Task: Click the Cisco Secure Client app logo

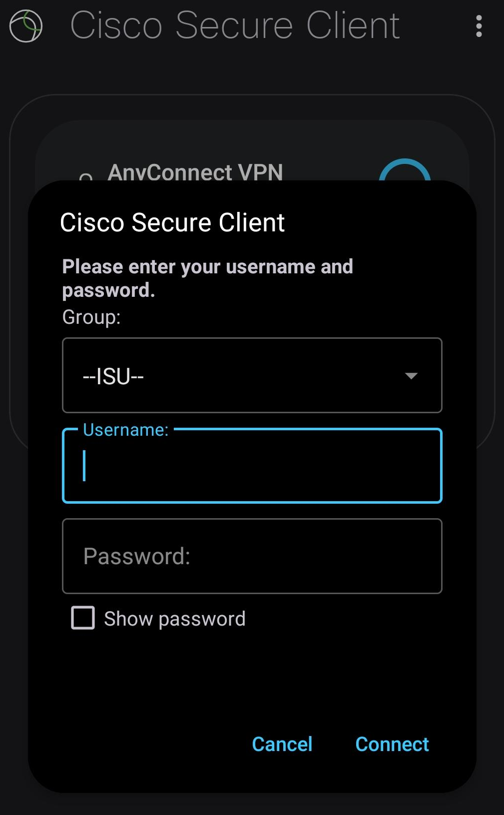Action: tap(25, 25)
